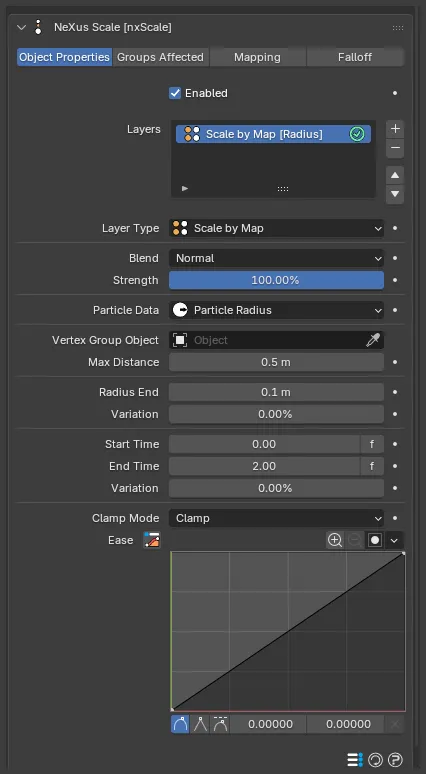Open the list presets icon at bottom

[x=355, y=759]
